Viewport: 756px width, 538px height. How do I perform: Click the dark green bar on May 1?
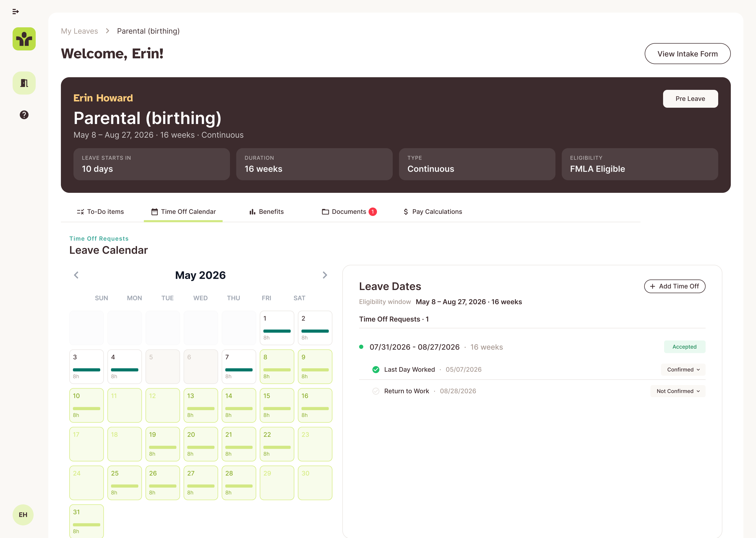277,331
